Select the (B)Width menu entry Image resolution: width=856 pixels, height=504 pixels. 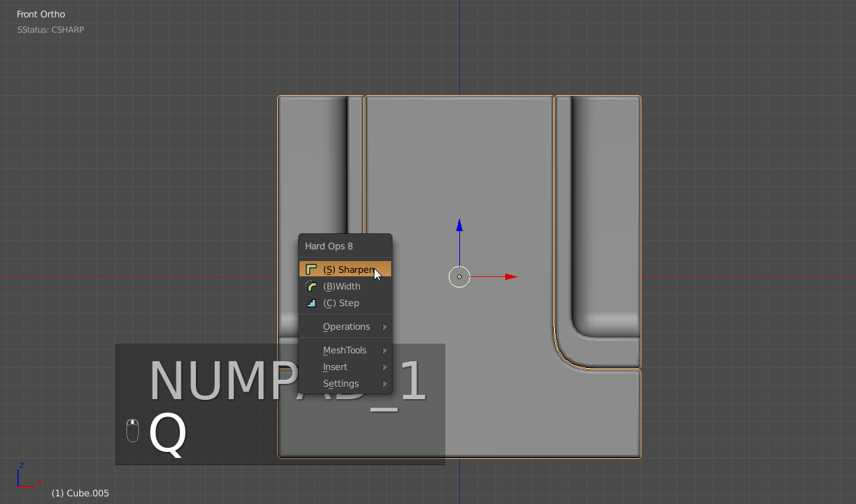(x=342, y=286)
